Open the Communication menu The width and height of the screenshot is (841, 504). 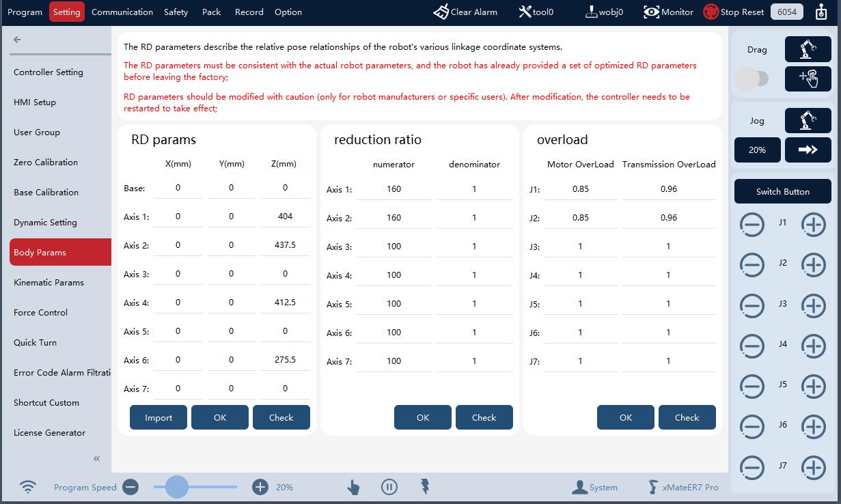pyautogui.click(x=122, y=12)
